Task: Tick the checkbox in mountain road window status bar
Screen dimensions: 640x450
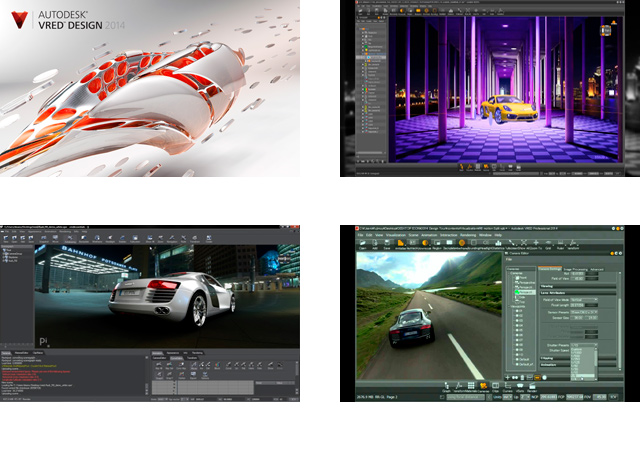Action: point(442,397)
